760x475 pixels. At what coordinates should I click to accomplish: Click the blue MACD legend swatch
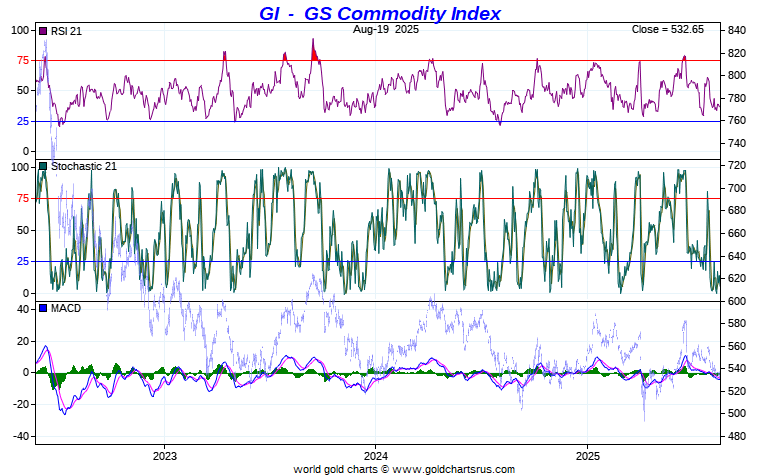click(x=43, y=308)
